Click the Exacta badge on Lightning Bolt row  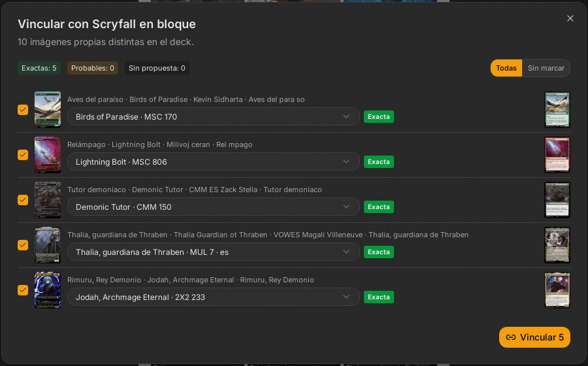(379, 161)
